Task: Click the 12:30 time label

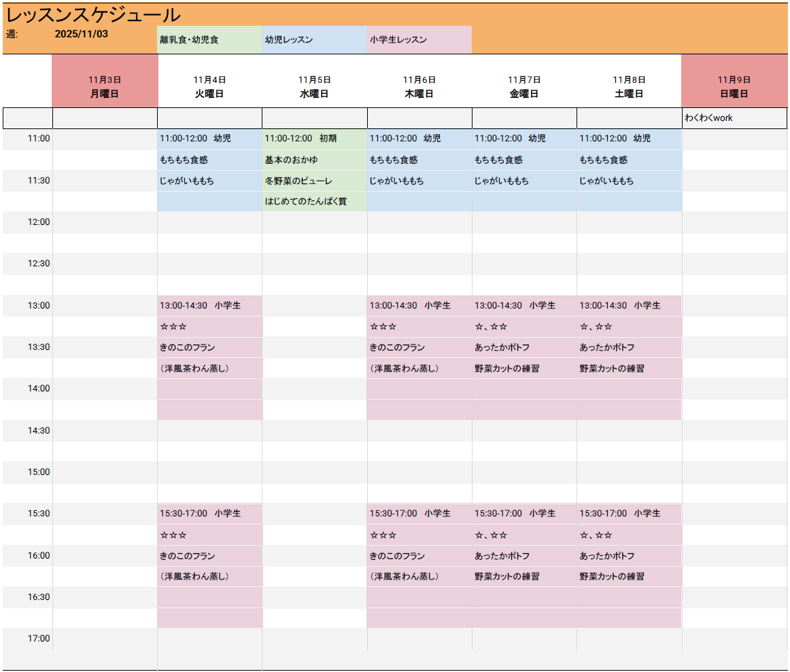Action: [38, 264]
